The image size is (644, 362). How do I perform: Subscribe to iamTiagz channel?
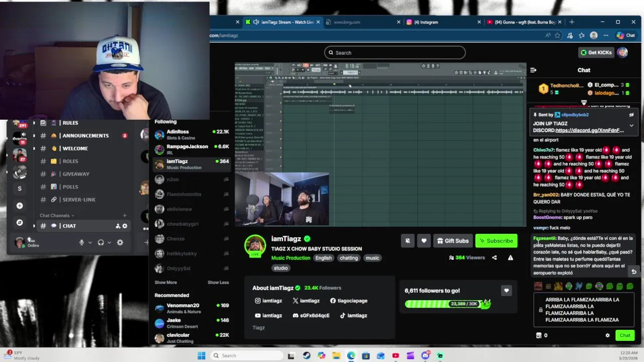[496, 241]
